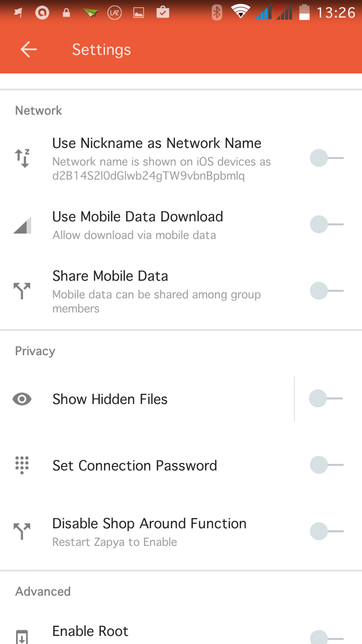Enable the Set Connection Password switch

326,465
